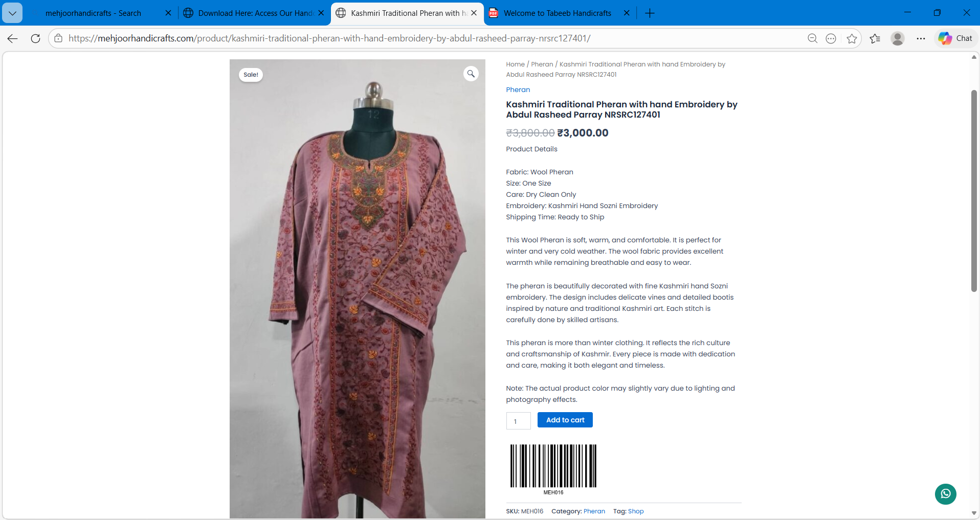Open the WhatsApp chat floating button
Screen dimensions: 980x520
[x=945, y=494]
